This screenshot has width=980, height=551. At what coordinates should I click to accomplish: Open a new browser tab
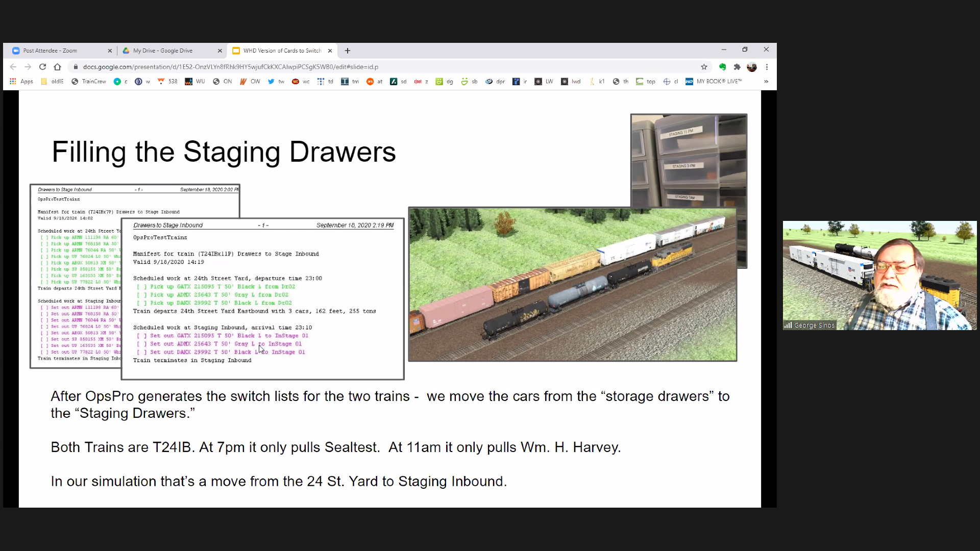(x=348, y=51)
